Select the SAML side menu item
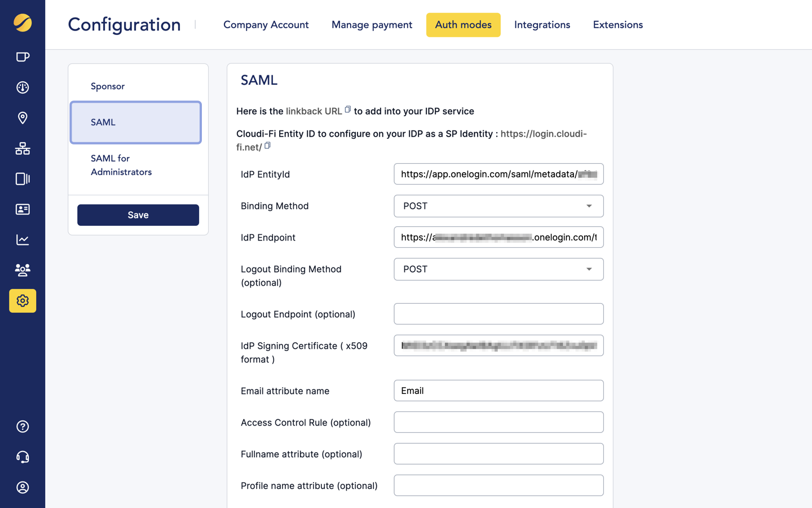Image resolution: width=812 pixels, height=508 pixels. 135,122
